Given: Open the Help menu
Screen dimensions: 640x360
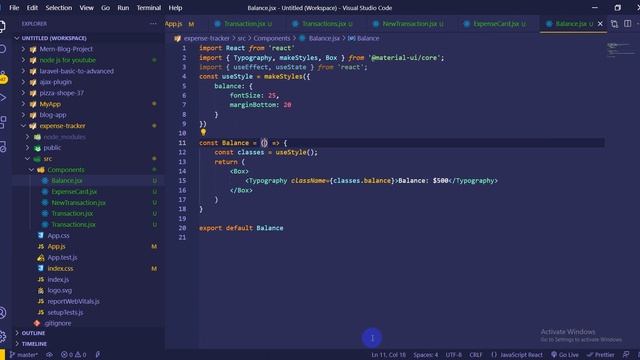Looking at the screenshot, I should [176, 8].
